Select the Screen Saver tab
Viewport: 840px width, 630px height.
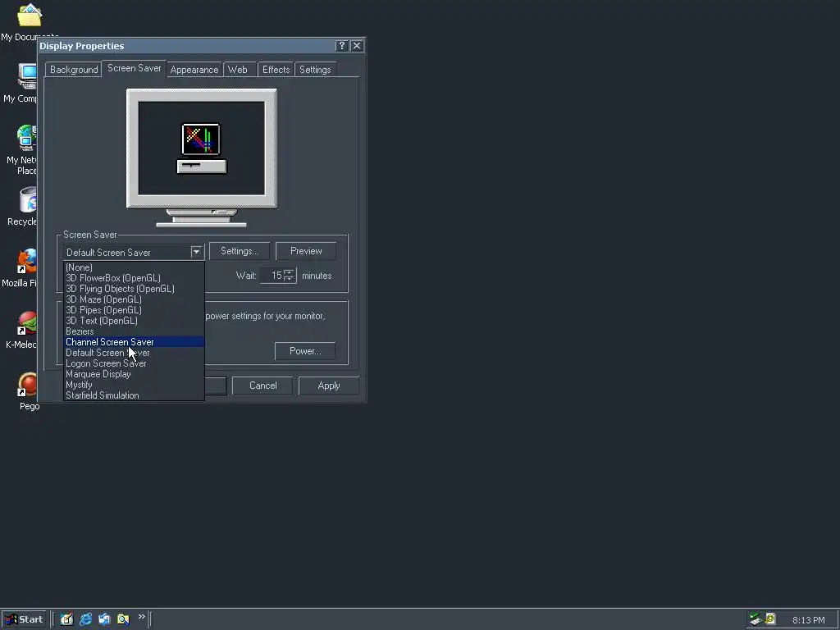pyautogui.click(x=134, y=68)
